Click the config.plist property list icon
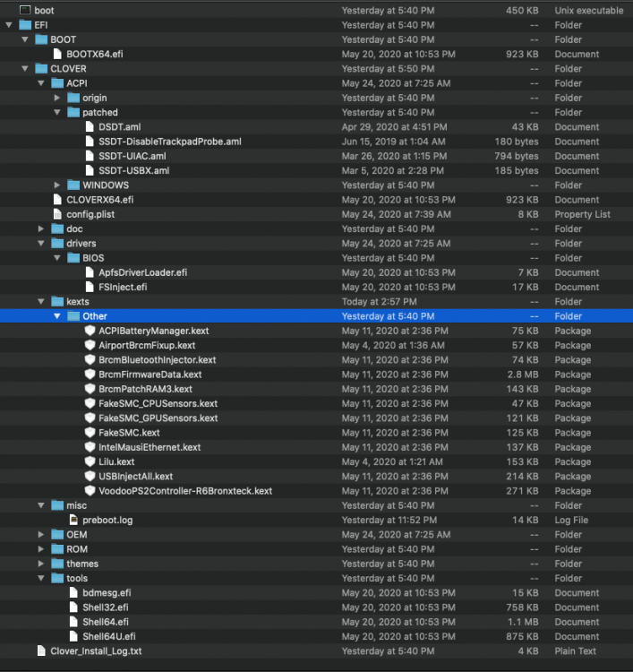 pos(57,214)
